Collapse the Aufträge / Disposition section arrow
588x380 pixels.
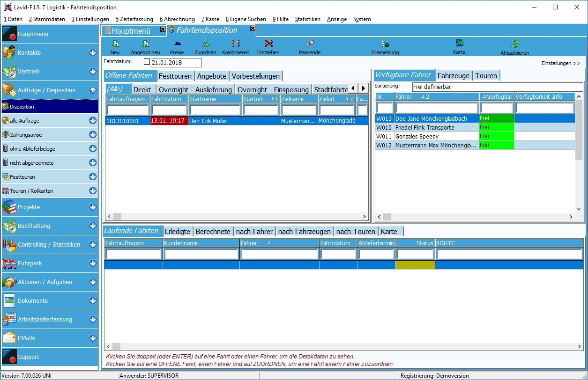point(93,90)
